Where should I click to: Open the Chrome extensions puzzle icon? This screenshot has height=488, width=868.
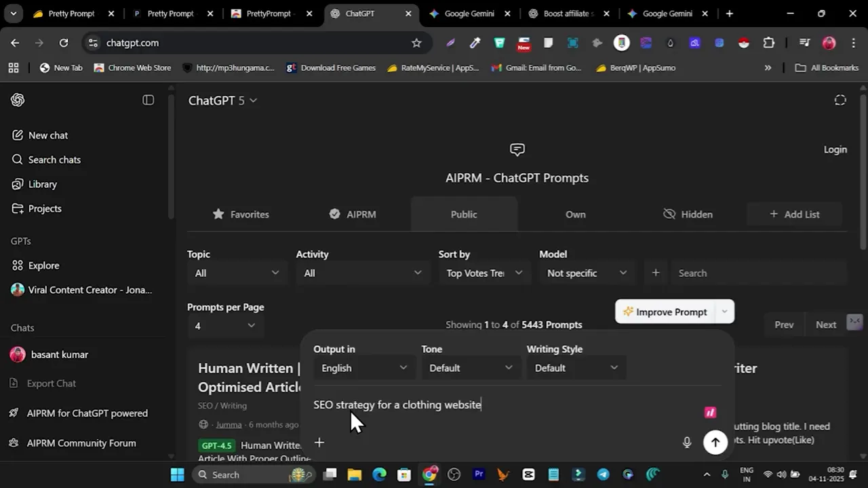click(768, 42)
